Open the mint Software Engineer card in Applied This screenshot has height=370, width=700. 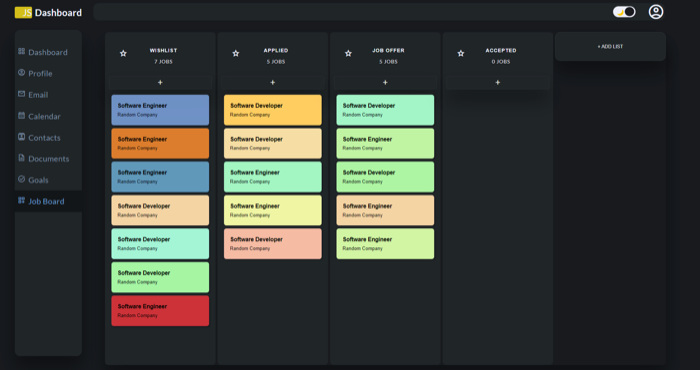273,177
